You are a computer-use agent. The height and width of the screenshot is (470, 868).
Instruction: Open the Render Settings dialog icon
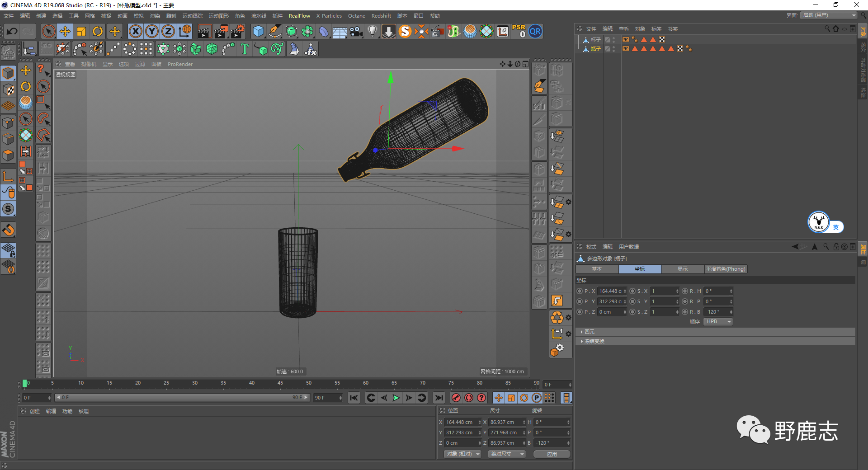(237, 31)
